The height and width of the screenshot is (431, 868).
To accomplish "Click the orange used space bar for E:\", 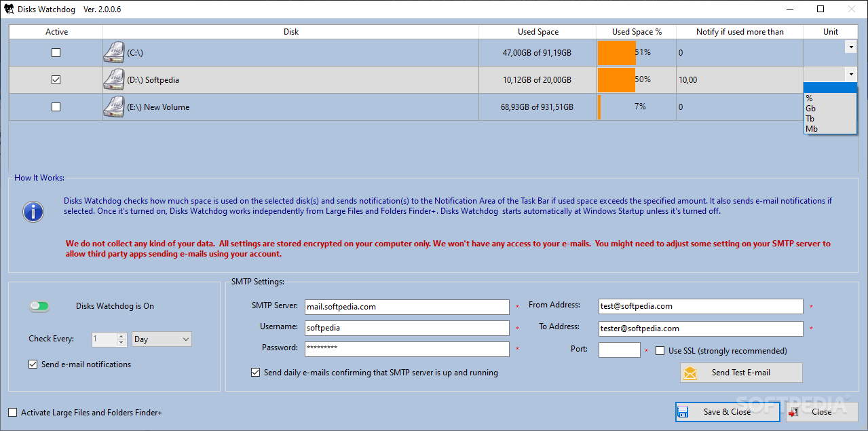I will 599,107.
